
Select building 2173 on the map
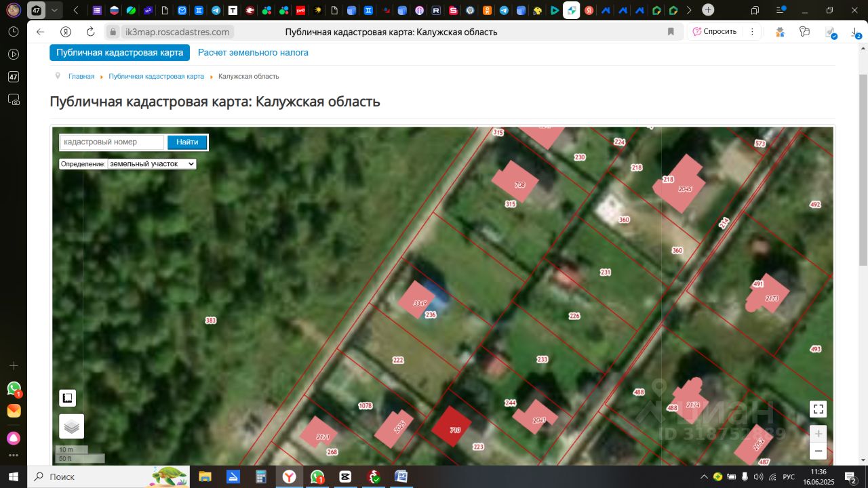[767, 294]
